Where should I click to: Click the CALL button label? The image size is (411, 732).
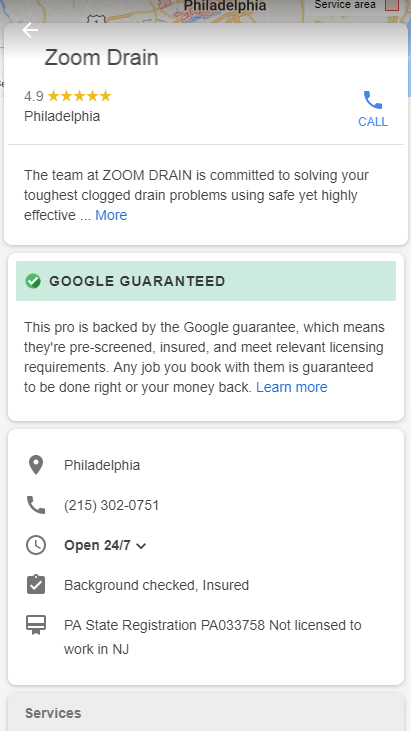pos(373,122)
